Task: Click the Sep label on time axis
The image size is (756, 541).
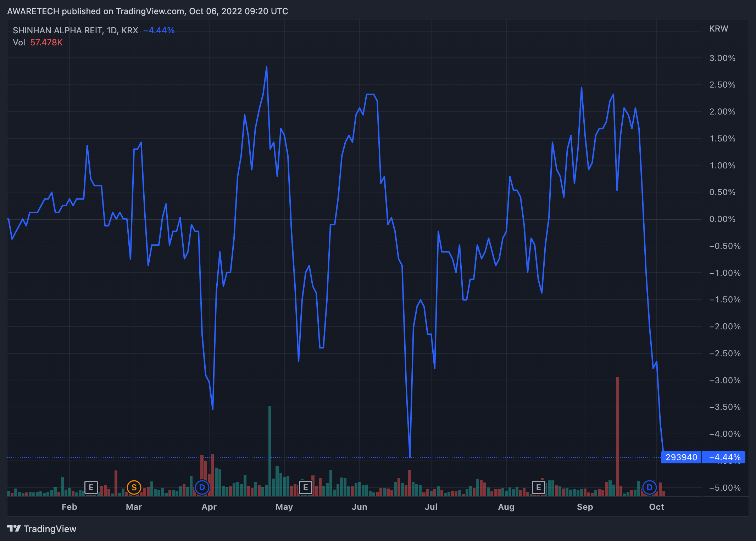Action: click(x=585, y=507)
